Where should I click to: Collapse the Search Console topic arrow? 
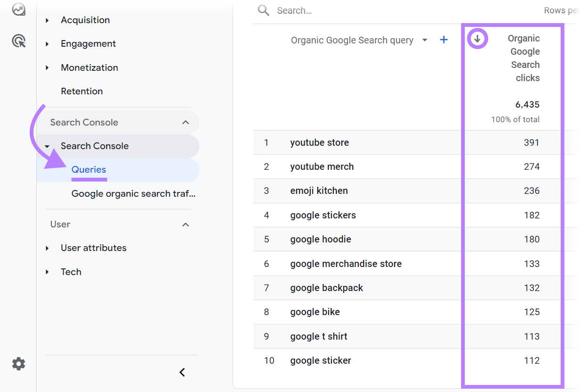click(x=47, y=146)
